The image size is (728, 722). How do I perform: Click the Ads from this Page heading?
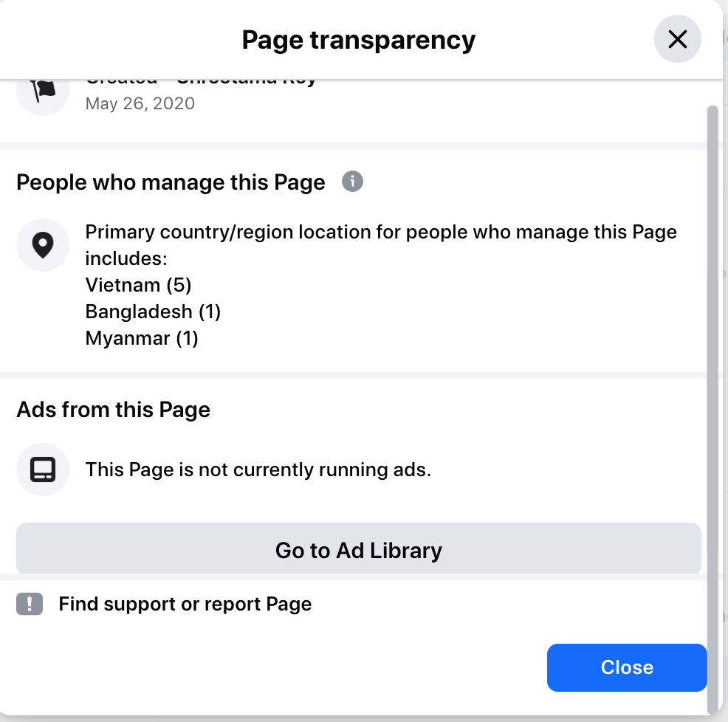(113, 410)
